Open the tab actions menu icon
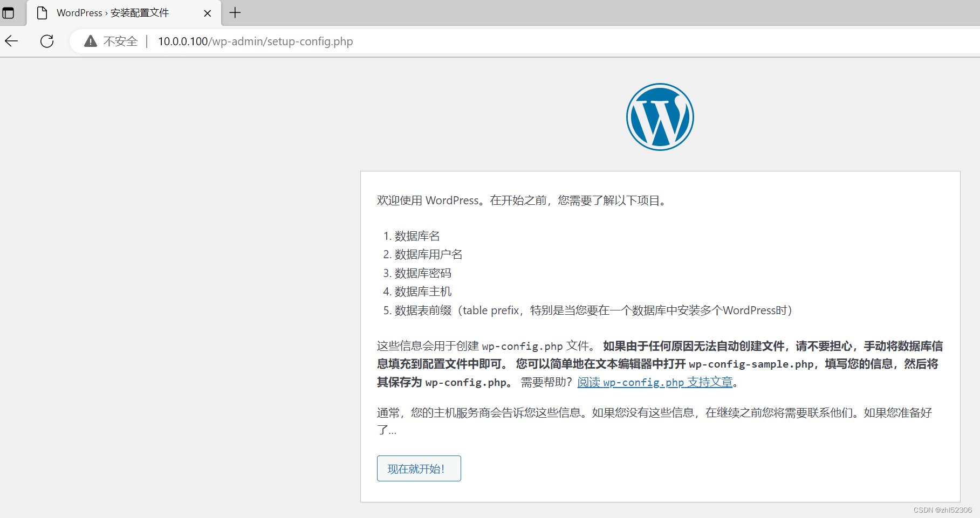This screenshot has width=980, height=518. (x=8, y=12)
